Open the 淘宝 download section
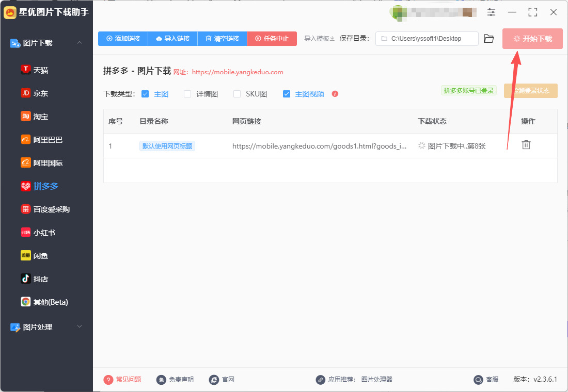 click(x=41, y=117)
